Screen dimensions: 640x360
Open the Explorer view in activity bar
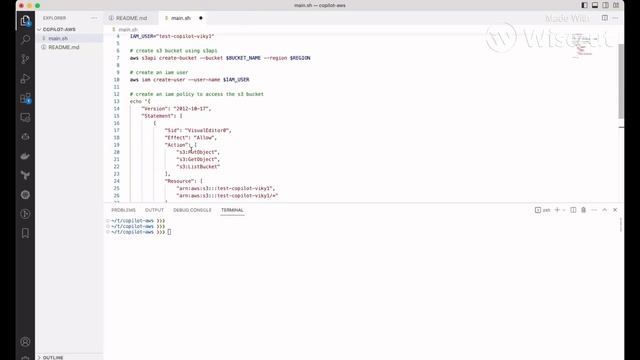pos(25,20)
